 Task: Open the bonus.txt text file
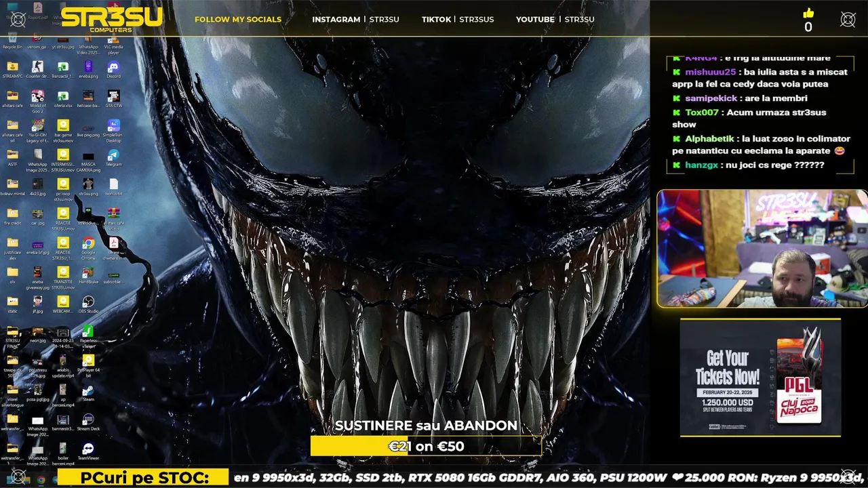(113, 187)
